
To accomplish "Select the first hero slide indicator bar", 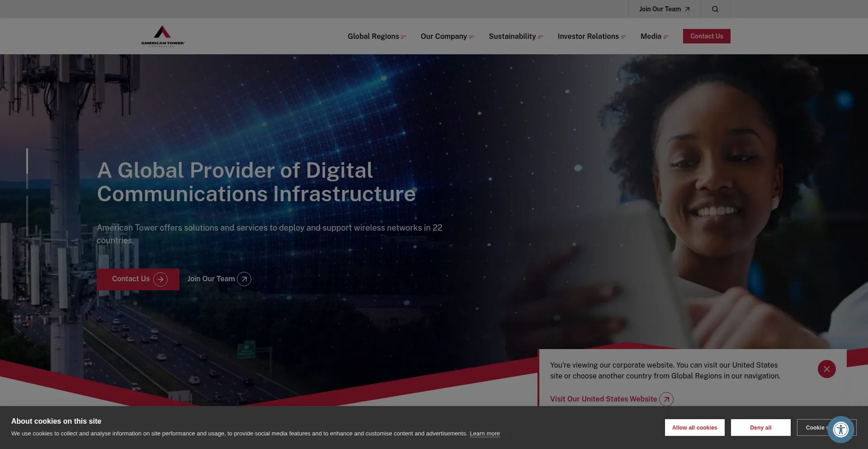I will 27,168.
